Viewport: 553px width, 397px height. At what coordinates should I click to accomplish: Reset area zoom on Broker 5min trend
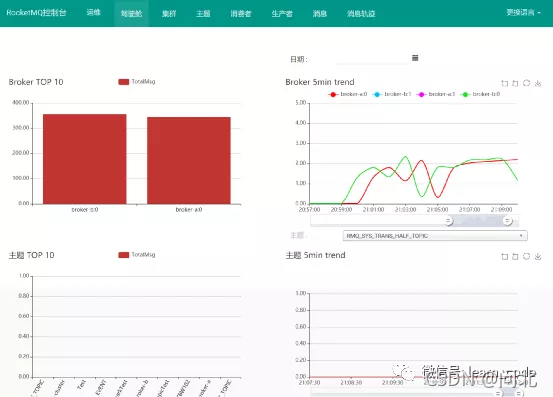(x=515, y=83)
